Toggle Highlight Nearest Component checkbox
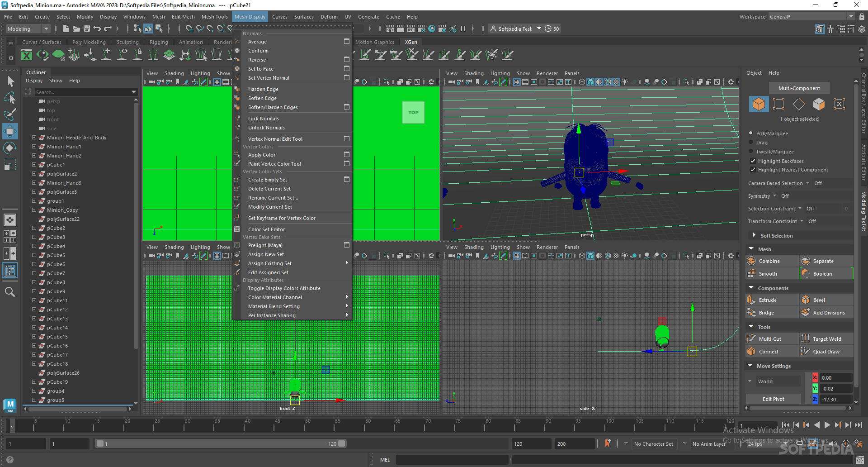This screenshot has width=868, height=467. tap(753, 170)
